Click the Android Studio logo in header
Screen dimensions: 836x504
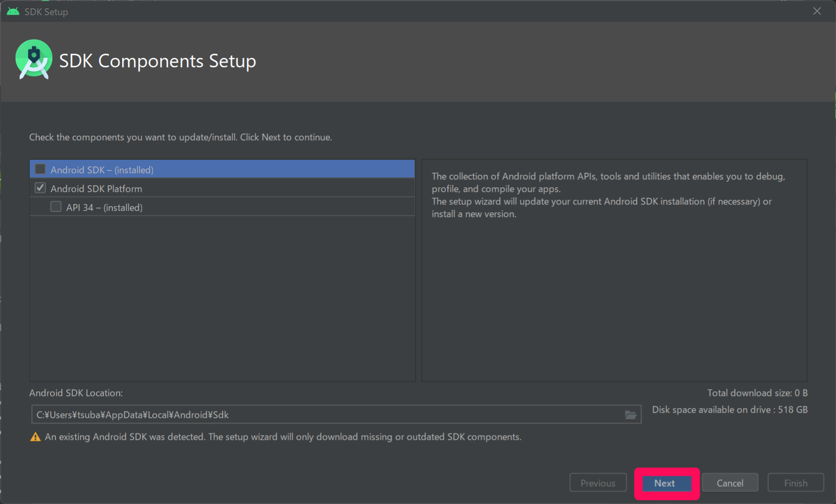pyautogui.click(x=34, y=59)
